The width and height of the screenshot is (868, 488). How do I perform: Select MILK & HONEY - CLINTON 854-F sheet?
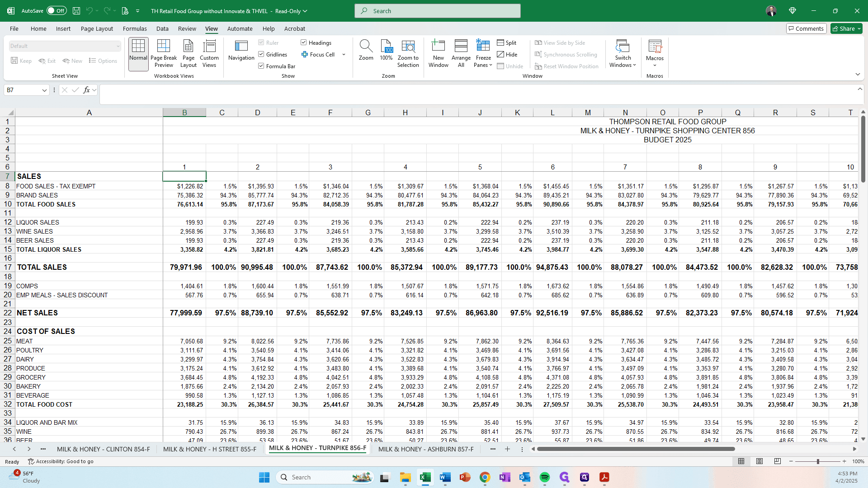(103, 449)
